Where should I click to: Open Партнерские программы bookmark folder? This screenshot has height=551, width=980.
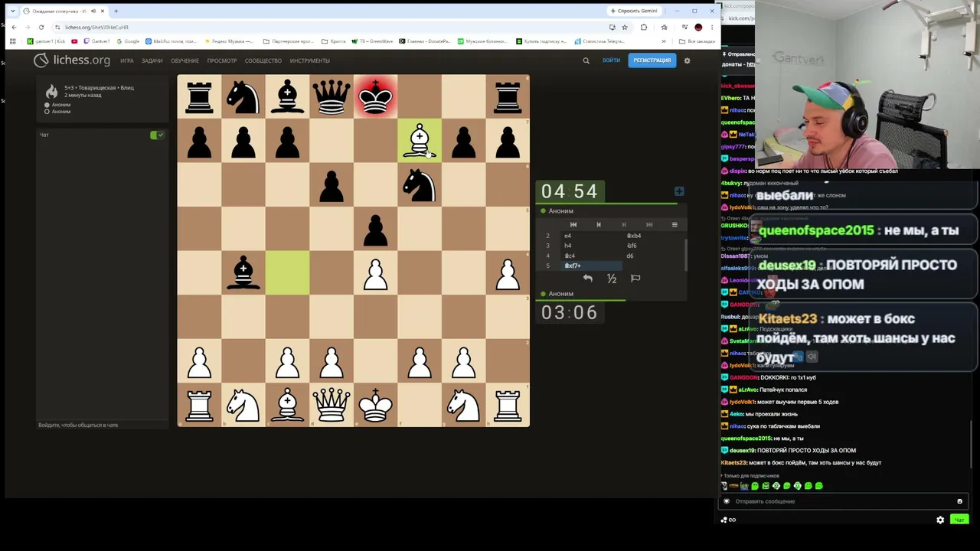288,41
